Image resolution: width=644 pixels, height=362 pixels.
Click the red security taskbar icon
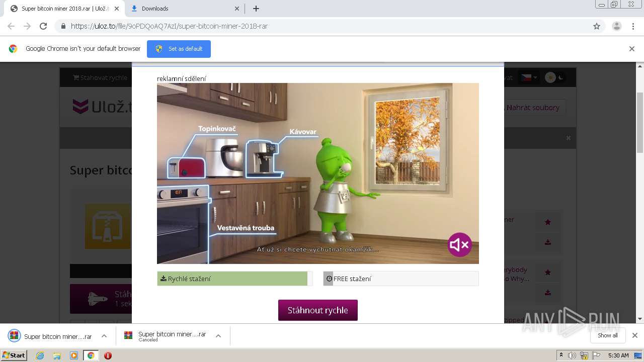pyautogui.click(x=108, y=355)
